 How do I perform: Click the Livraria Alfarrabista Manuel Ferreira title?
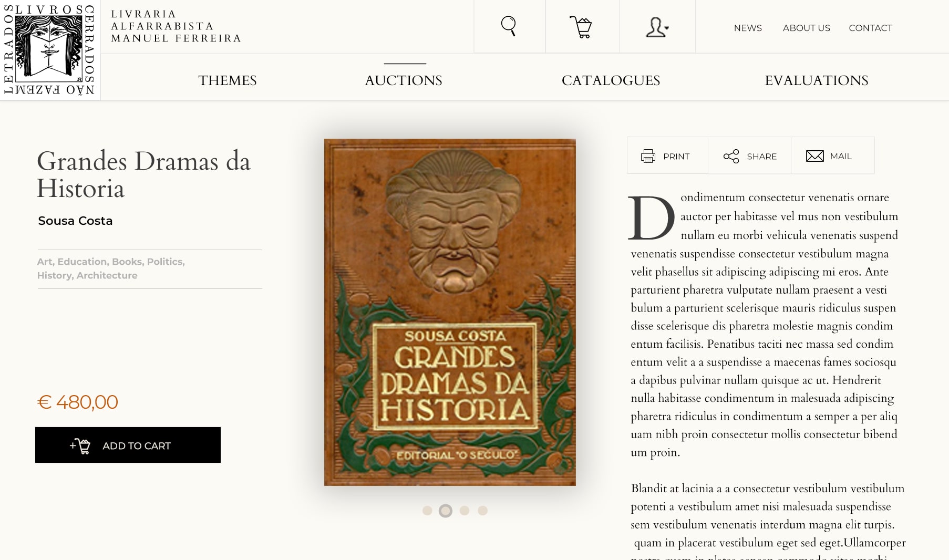click(176, 26)
